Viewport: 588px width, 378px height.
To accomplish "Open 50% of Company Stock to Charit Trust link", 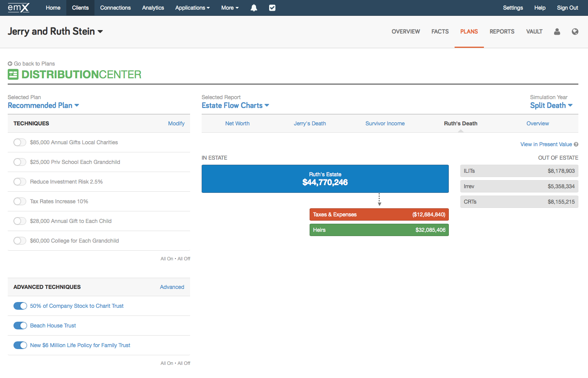I will coord(77,306).
